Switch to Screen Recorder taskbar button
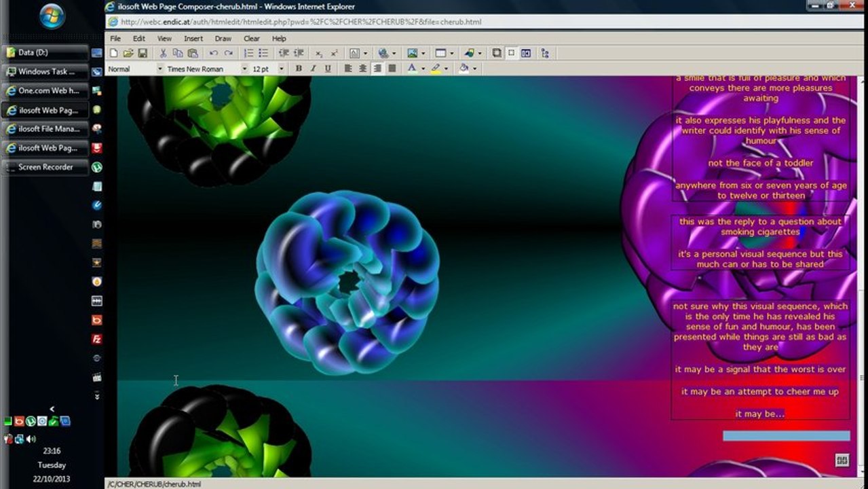Image resolution: width=868 pixels, height=489 pixels. click(46, 166)
